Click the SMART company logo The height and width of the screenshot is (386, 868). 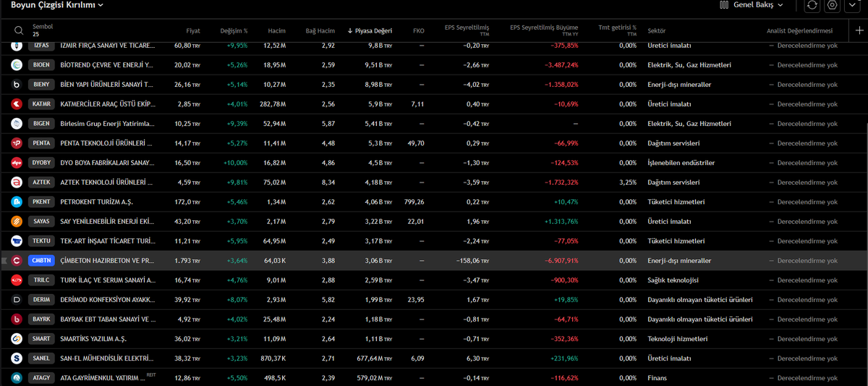coord(17,339)
